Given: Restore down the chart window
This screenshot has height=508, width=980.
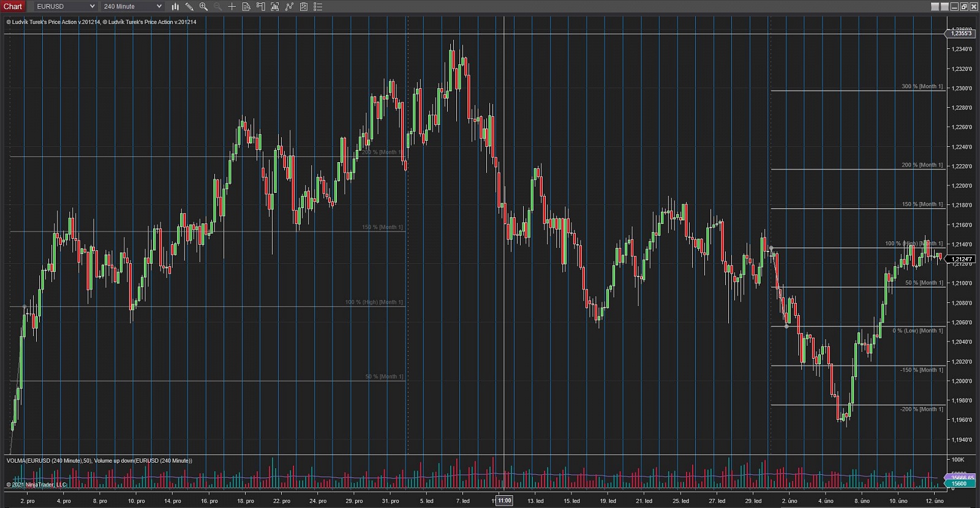Looking at the screenshot, I should point(964,7).
